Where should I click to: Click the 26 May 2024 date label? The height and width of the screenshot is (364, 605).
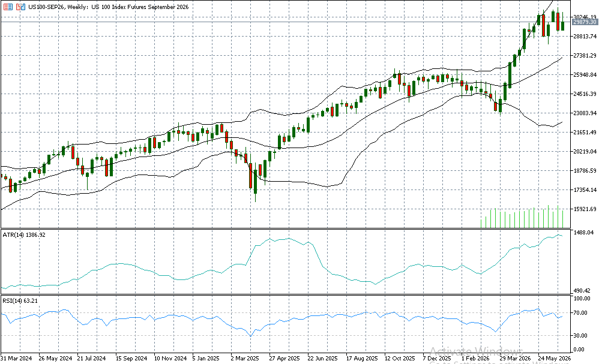[55, 358]
